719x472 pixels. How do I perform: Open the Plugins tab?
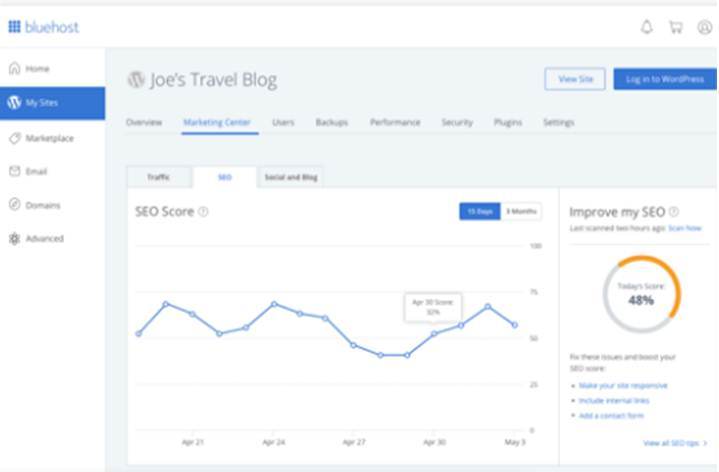click(x=508, y=122)
